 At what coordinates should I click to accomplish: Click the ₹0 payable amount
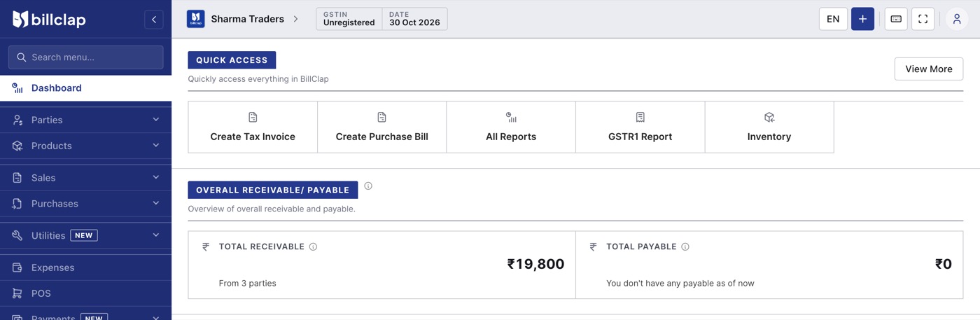(x=944, y=264)
